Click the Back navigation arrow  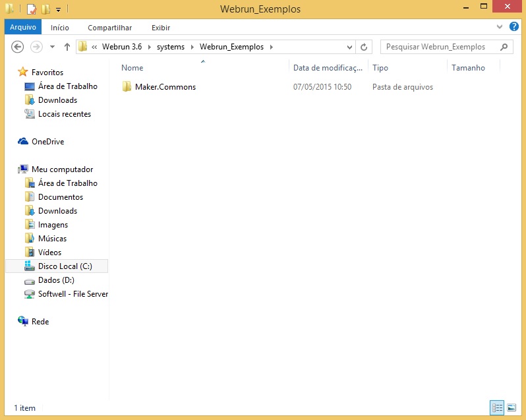tap(18, 47)
